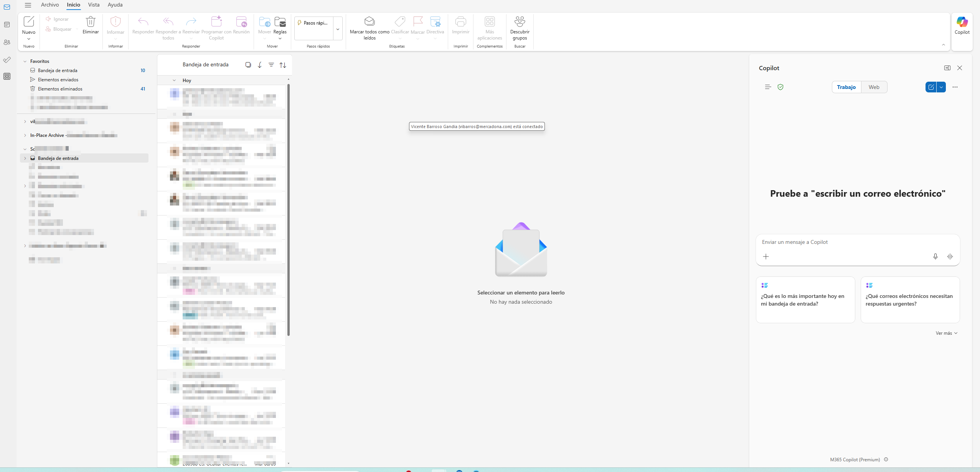
Task: Click the Ignorar conversation button
Action: (57, 19)
